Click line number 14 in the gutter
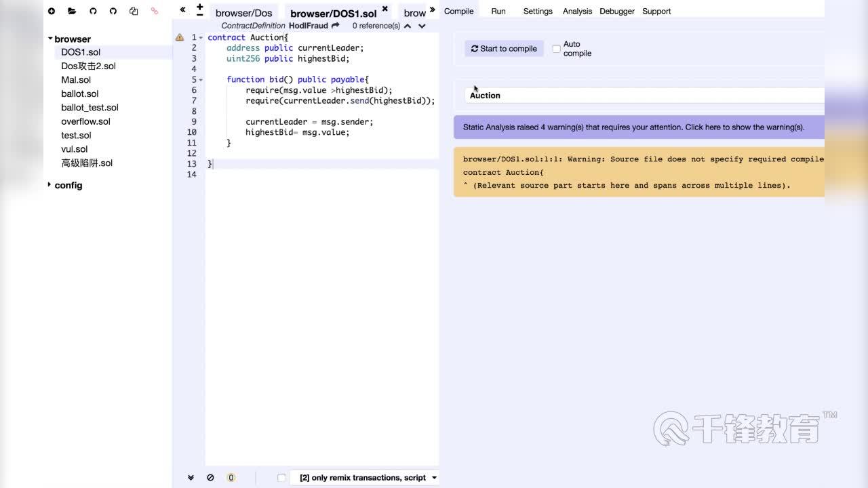This screenshot has width=868, height=488. coord(192,174)
